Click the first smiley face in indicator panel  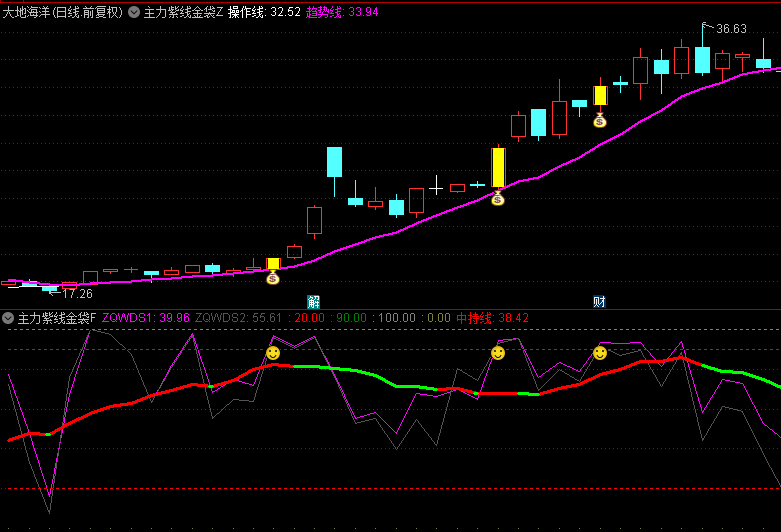click(272, 353)
